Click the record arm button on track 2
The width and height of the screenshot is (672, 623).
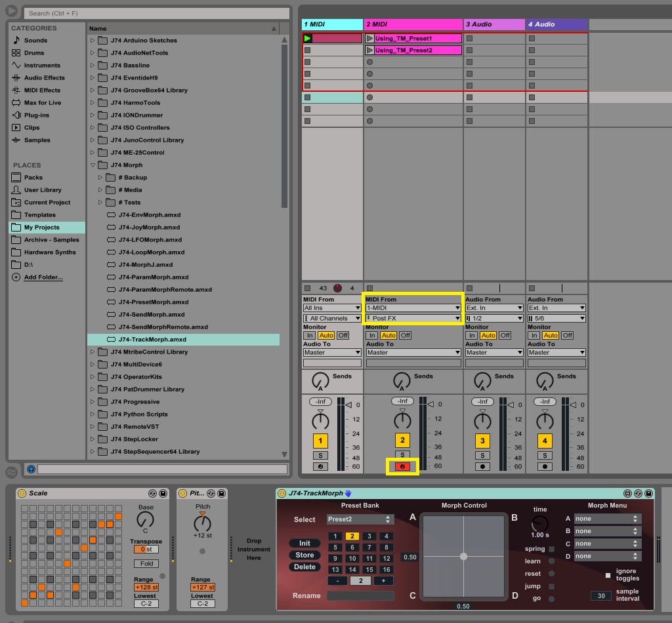[404, 466]
